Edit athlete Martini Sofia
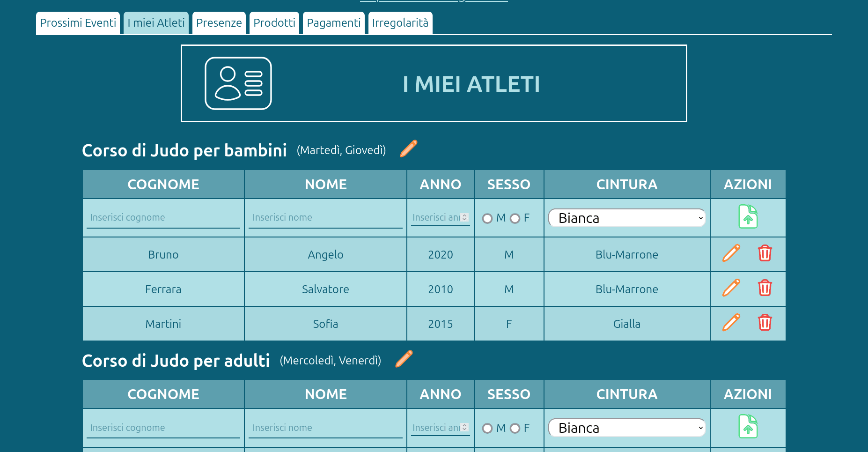This screenshot has height=452, width=868. (731, 323)
